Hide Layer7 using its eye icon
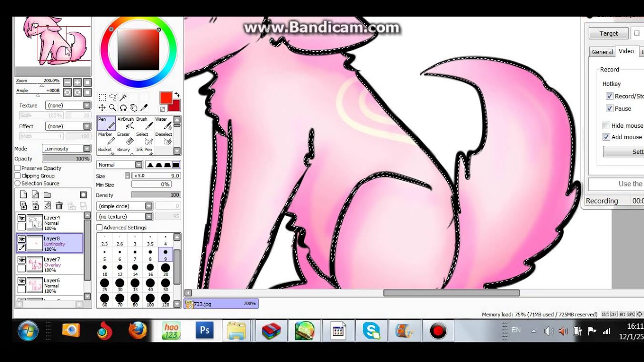644x362 pixels. pos(22,260)
